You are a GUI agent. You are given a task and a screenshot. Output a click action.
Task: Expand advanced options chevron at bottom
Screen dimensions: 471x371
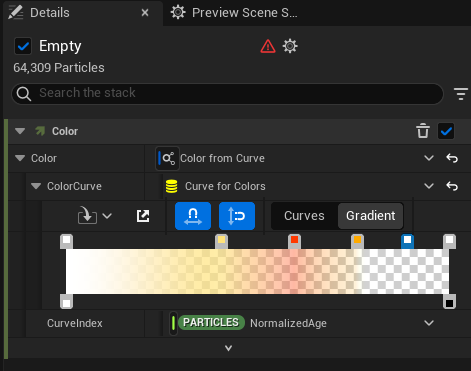pos(228,348)
